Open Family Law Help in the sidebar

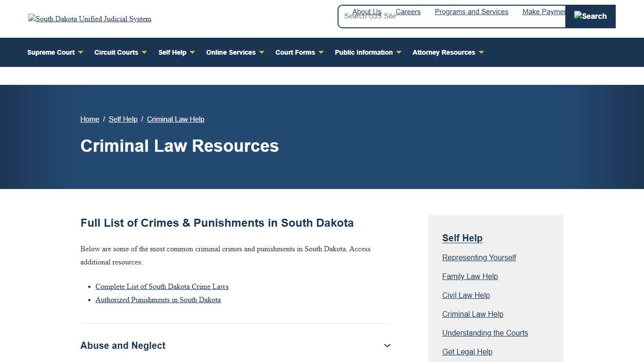tap(470, 276)
